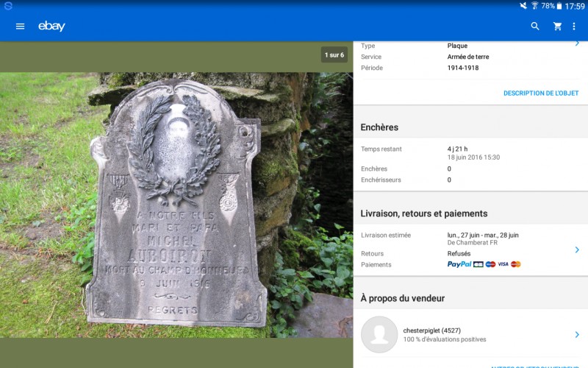
Task: Tap shipping origin 'De Chamberat FR'
Action: 472,243
